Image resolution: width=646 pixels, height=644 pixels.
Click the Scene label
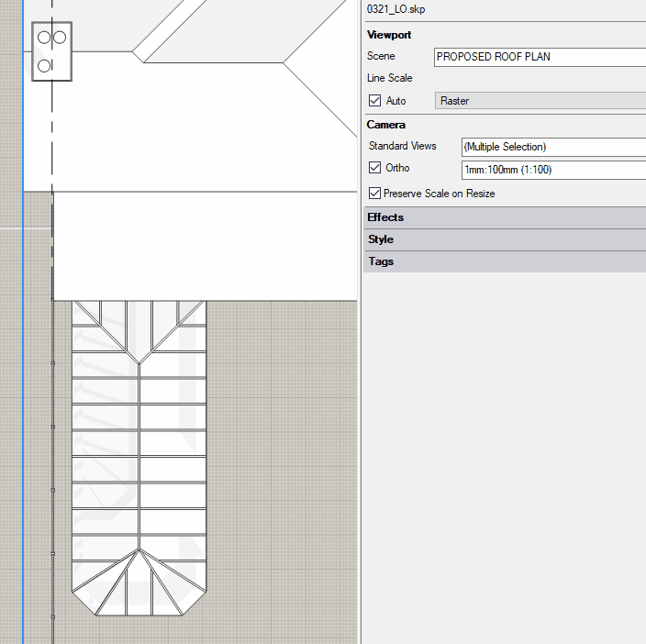(381, 56)
